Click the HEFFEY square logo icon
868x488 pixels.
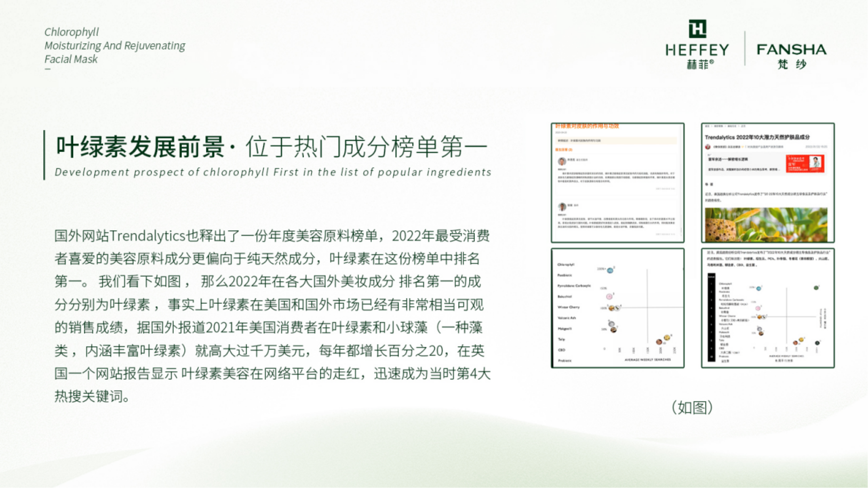(x=697, y=29)
